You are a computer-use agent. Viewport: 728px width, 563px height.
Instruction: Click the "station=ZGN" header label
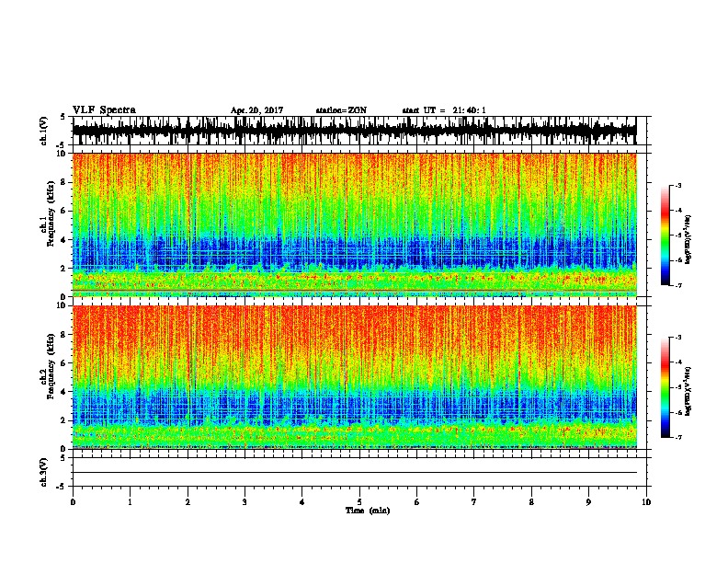[341, 110]
